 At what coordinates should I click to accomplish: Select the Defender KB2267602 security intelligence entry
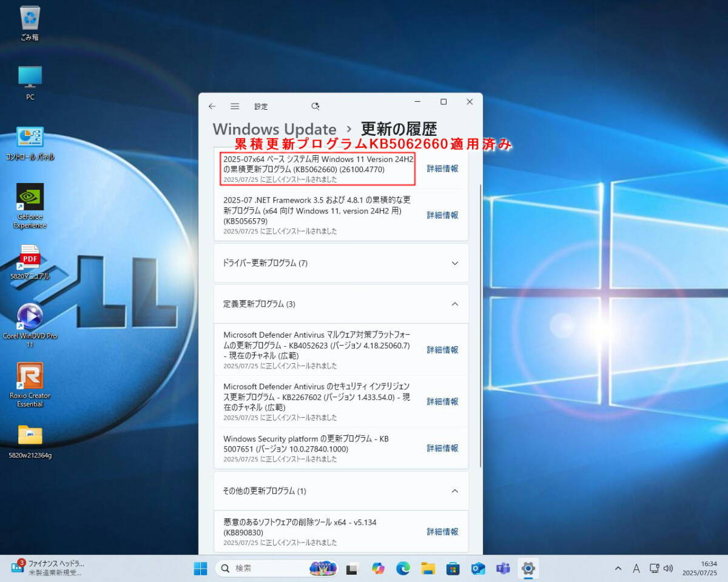coord(318,401)
